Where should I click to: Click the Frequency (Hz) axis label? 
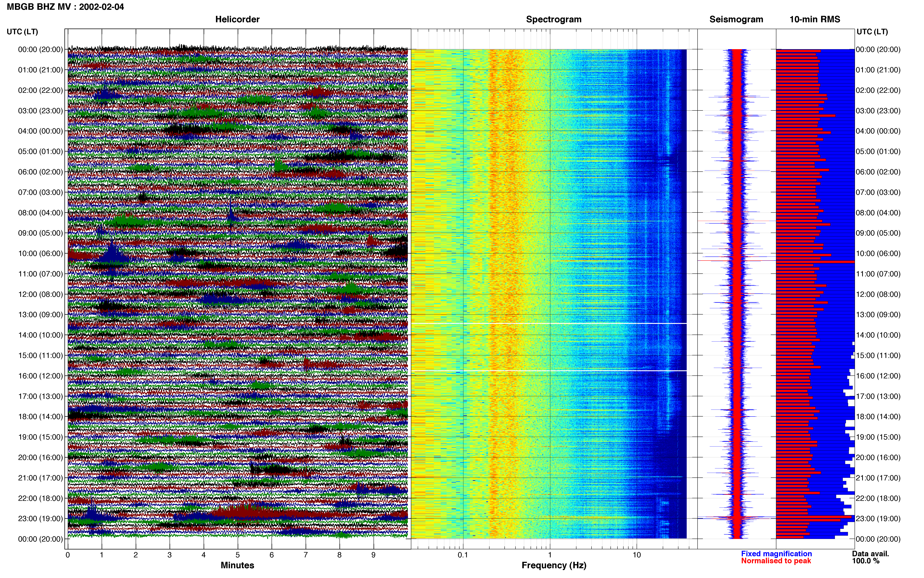554,565
